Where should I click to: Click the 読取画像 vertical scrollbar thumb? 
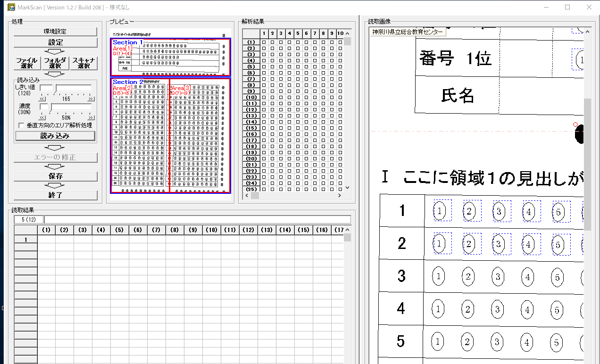pyautogui.click(x=587, y=160)
